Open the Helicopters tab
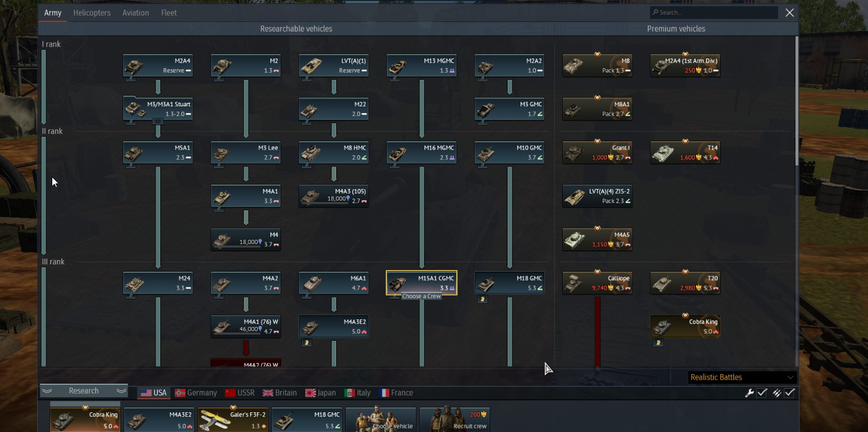This screenshot has height=432, width=868. pos(92,13)
